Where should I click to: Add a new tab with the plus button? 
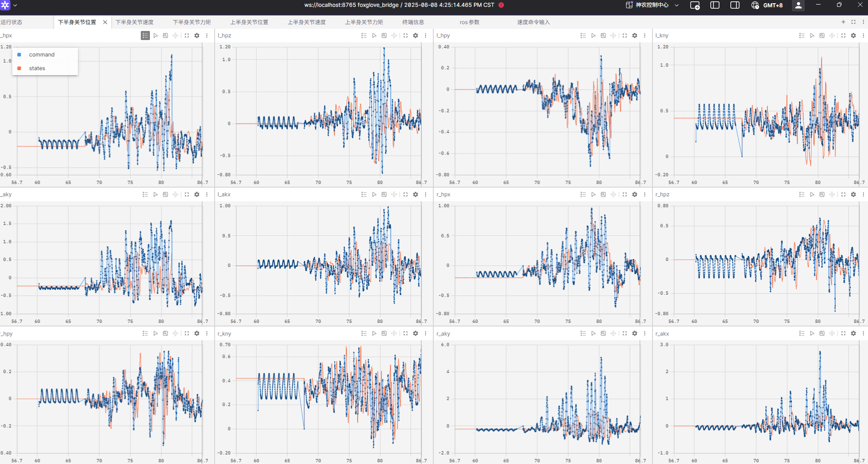tap(843, 22)
